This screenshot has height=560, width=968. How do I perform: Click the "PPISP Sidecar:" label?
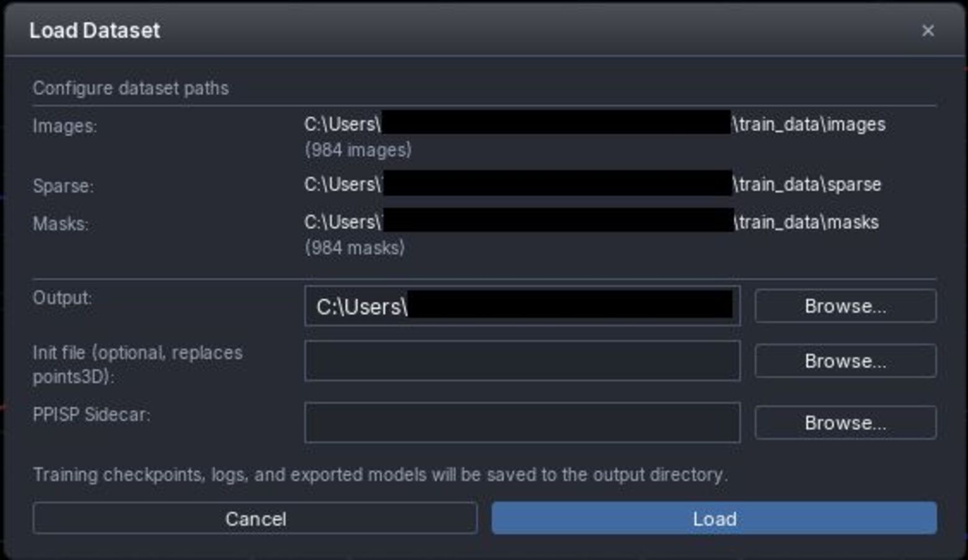click(x=91, y=414)
